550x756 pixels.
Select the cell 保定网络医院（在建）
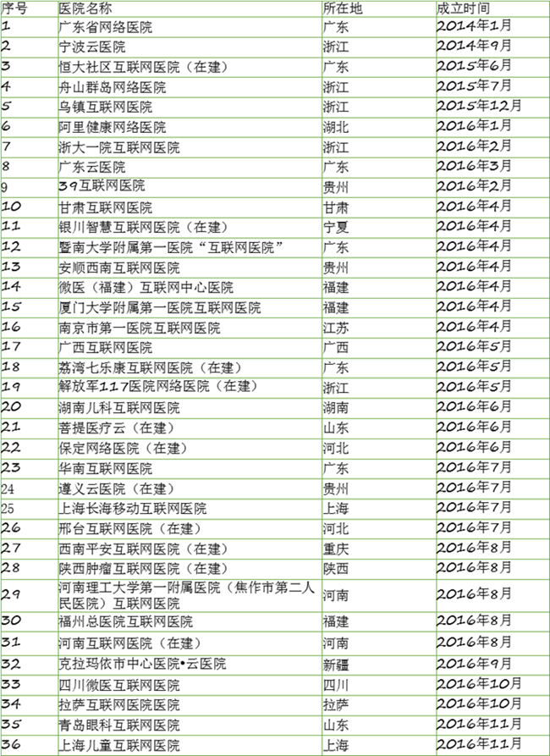point(190,449)
